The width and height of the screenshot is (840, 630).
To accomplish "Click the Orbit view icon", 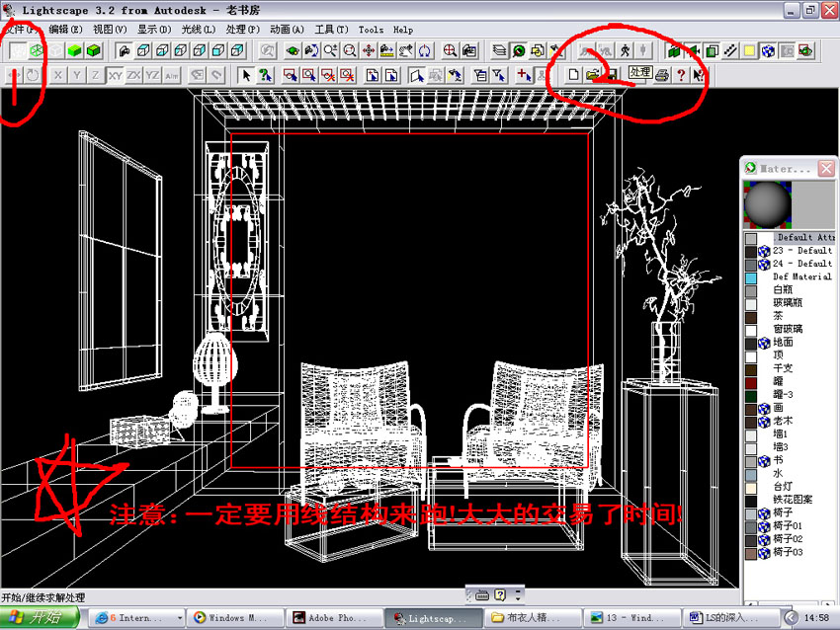I will [293, 50].
